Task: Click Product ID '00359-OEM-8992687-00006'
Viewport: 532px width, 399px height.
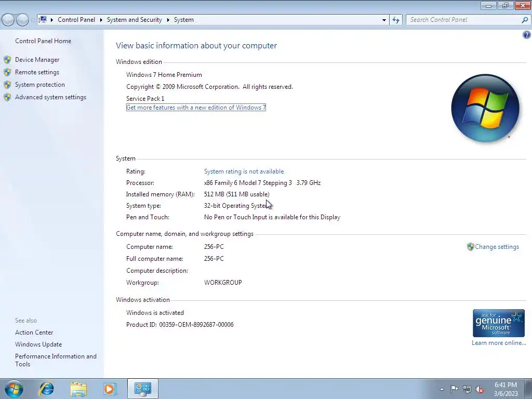Action: coord(196,325)
